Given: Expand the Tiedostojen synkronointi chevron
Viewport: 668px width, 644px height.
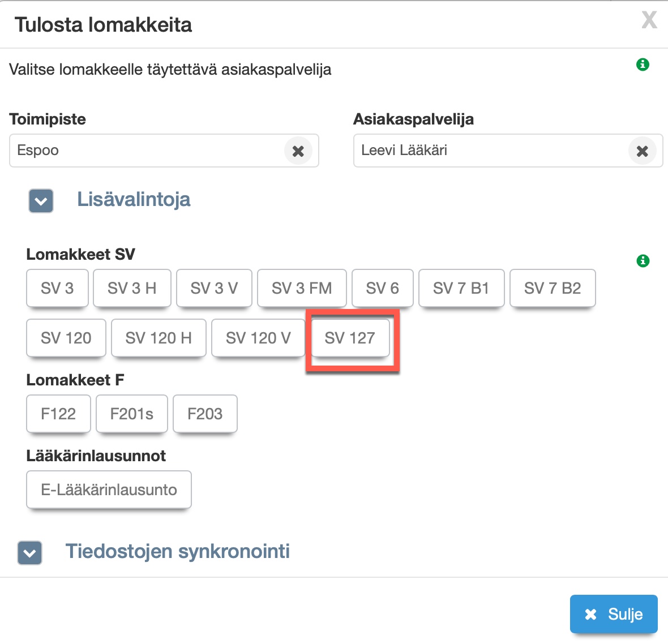Looking at the screenshot, I should pos(30,553).
